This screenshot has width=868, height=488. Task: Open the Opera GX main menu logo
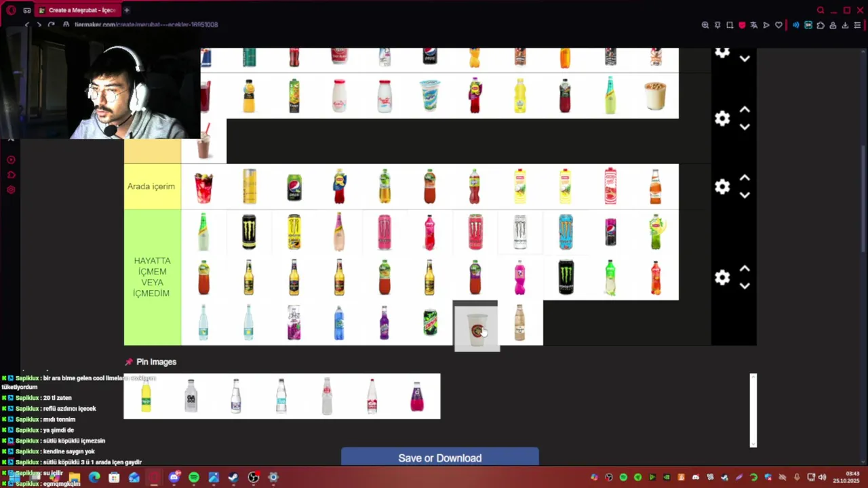pyautogui.click(x=11, y=10)
